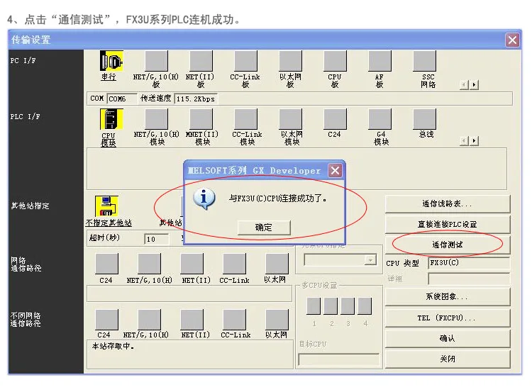Select Ethernet board (以太网板) icon
This screenshot has height=392, width=532.
pos(290,61)
